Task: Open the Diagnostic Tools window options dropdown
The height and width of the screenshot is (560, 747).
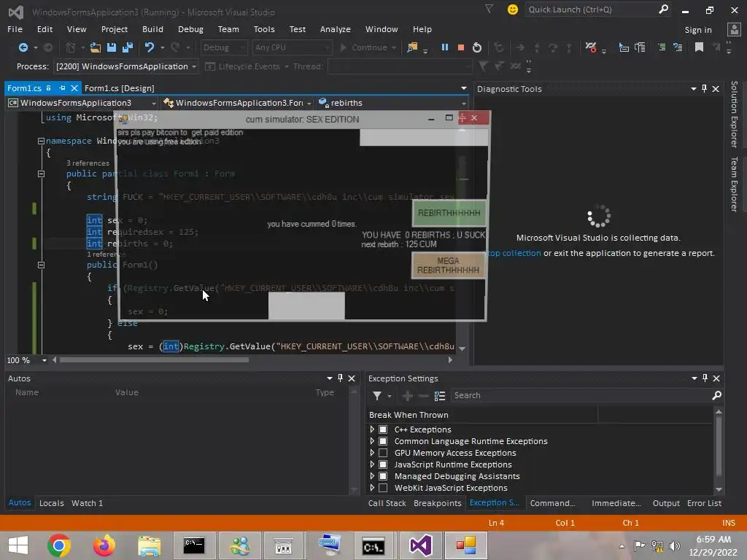Action: coord(693,88)
